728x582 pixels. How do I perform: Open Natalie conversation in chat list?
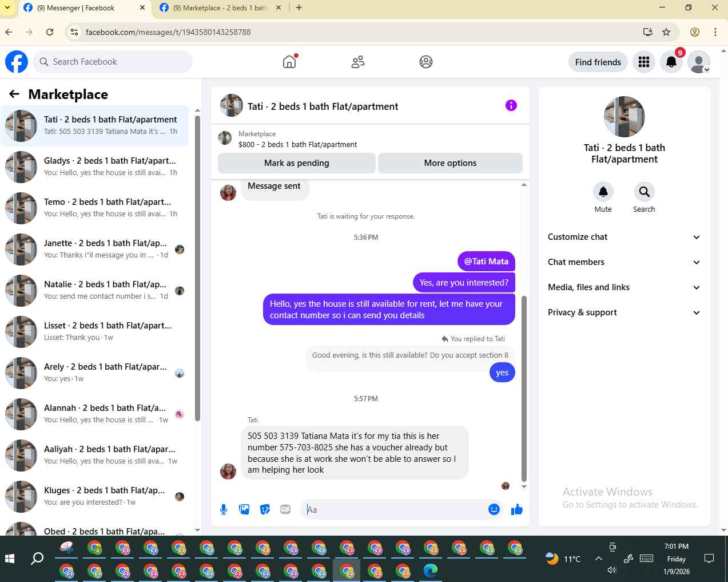click(95, 291)
